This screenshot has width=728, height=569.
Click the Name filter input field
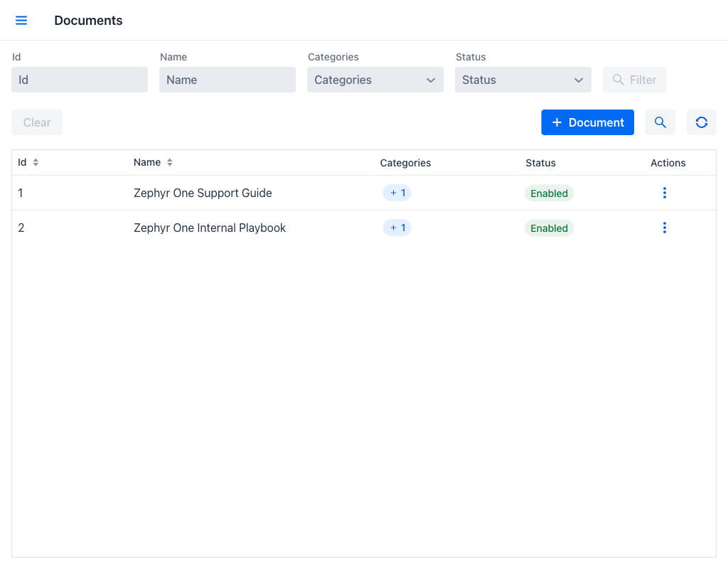[227, 80]
